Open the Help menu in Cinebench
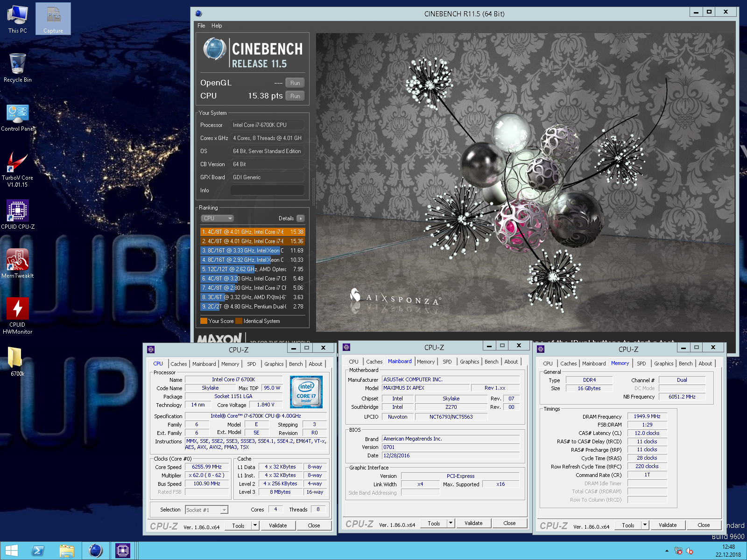The width and height of the screenshot is (747, 560). coord(217,26)
